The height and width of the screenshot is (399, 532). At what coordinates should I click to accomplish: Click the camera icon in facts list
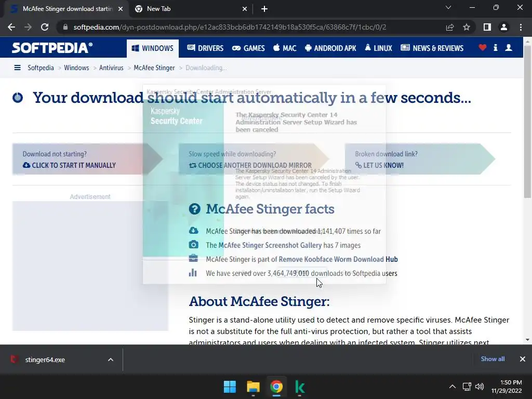pyautogui.click(x=193, y=245)
